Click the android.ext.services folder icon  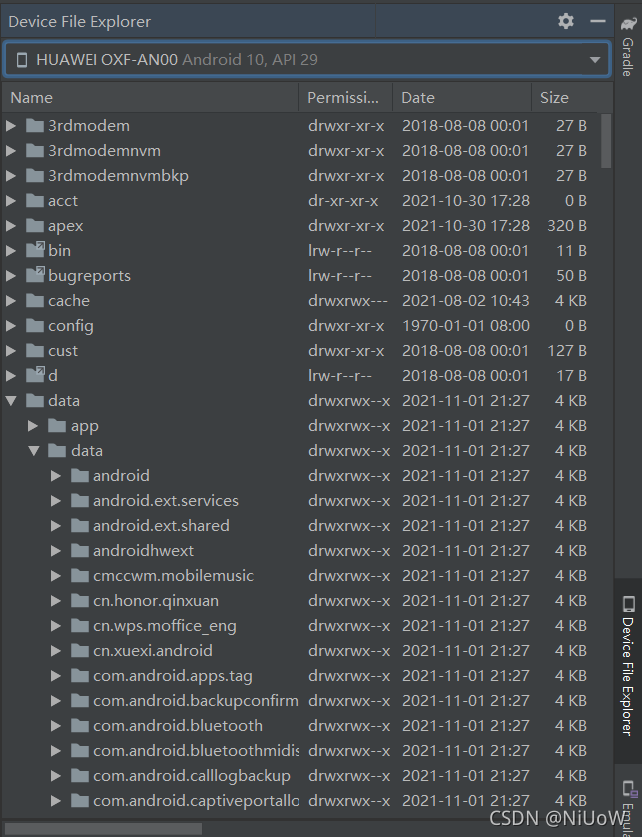(80, 501)
